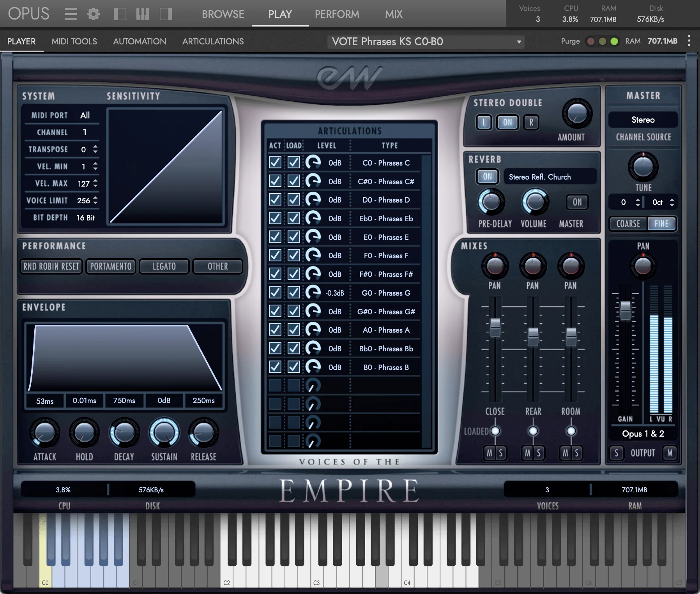Open the MIDI TOOLS tab
Screen dimensions: 700x594
(74, 41)
